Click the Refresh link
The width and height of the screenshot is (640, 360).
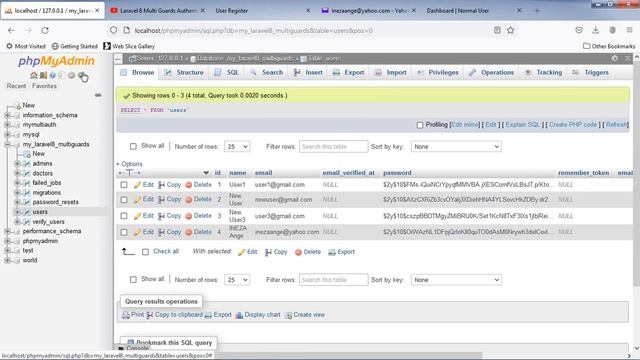point(616,125)
